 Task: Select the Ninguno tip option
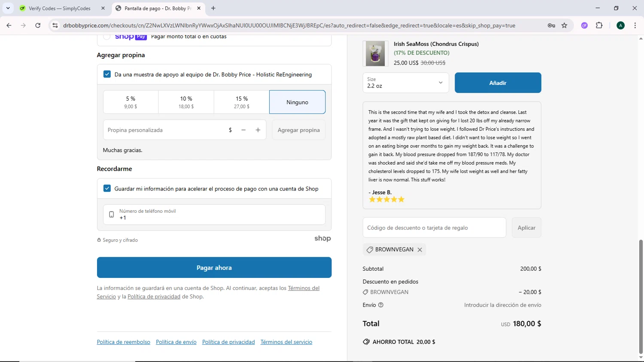tap(297, 102)
